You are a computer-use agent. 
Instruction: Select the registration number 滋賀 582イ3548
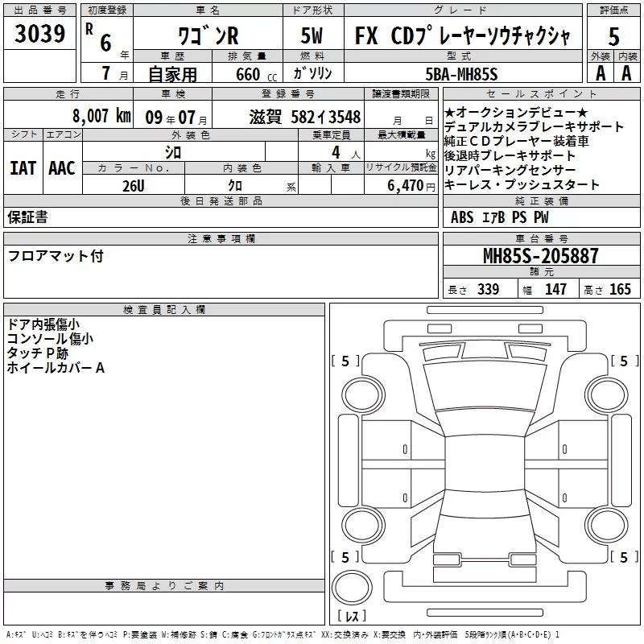(305, 117)
